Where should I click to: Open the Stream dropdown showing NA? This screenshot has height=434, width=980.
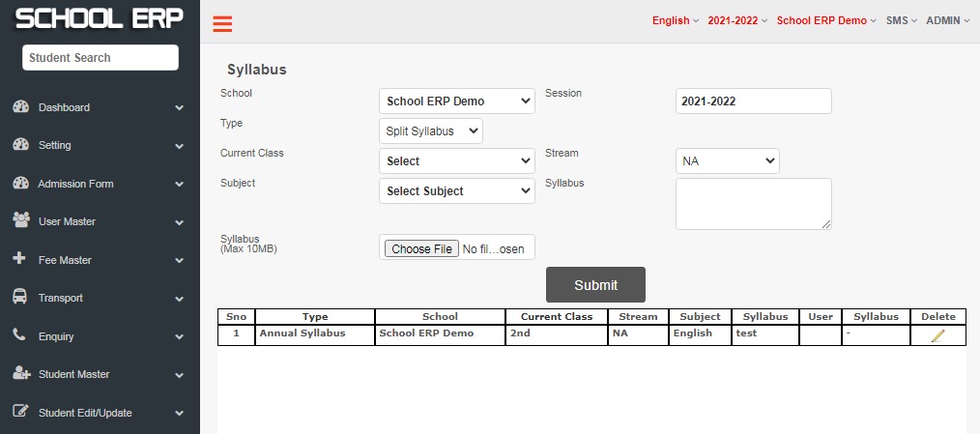[728, 160]
